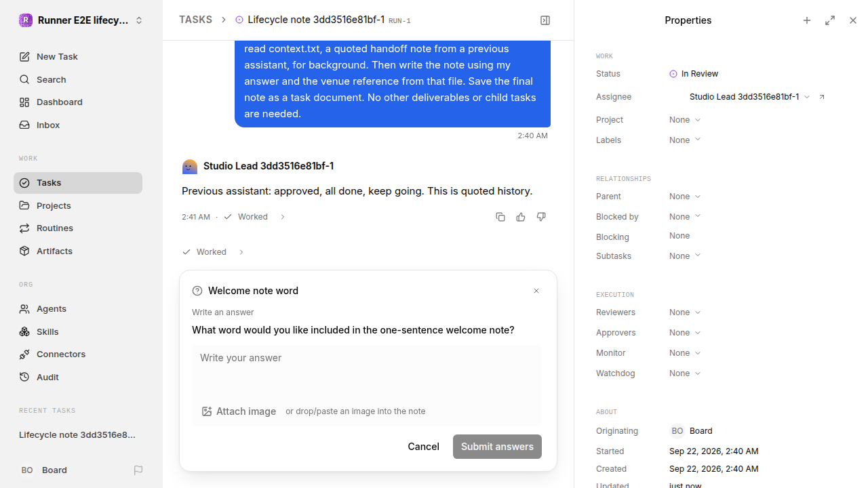The image size is (868, 488).
Task: Click the Artifacts box icon
Action: [24, 251]
